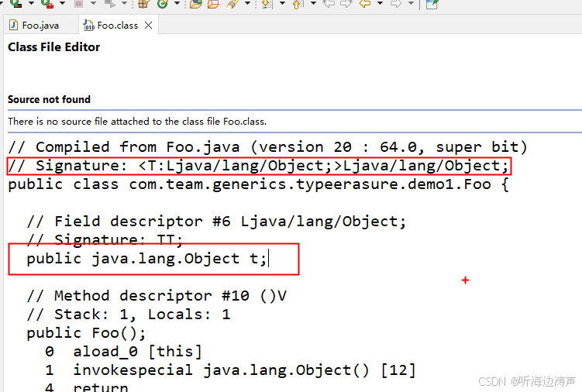Viewport: 582px width, 392px height.
Task: Click the Previous Annotation up-arrow icon
Action: click(x=298, y=4)
